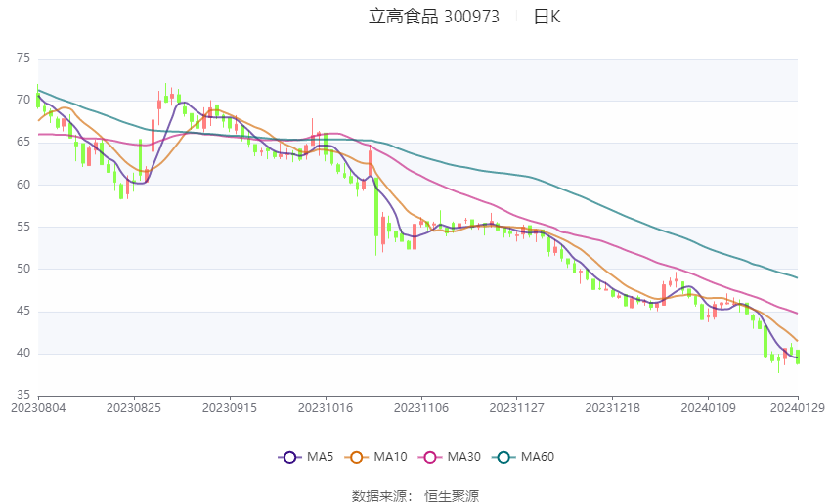Toggle the MA60 teal legend circle icon
831x504 pixels.
coord(503,457)
